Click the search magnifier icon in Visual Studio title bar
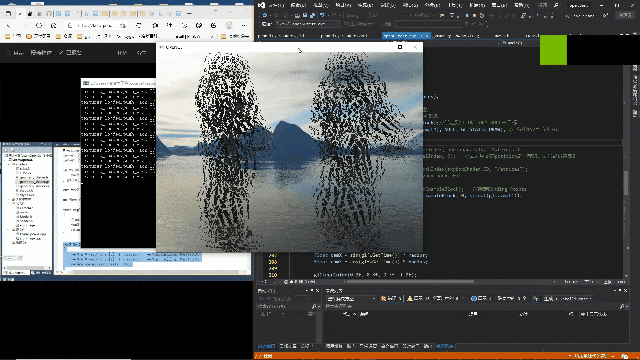The image size is (640, 360). point(556,5)
